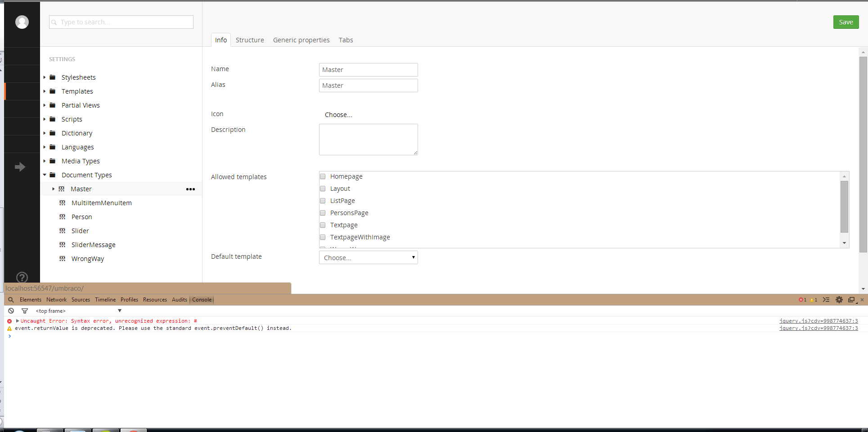Open DevTools settings gear icon
The image size is (868, 432).
coord(839,300)
